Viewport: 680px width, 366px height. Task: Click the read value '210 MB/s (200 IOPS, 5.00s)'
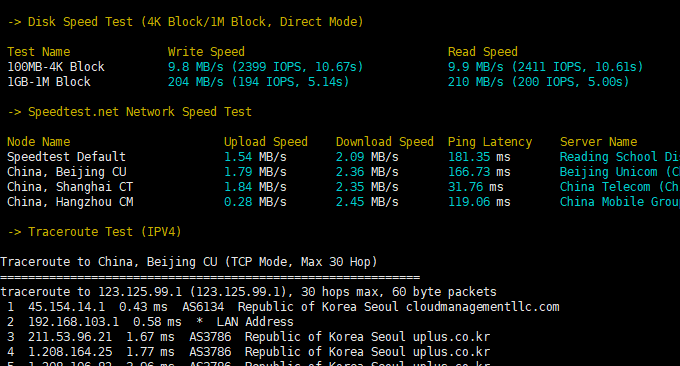point(539,82)
